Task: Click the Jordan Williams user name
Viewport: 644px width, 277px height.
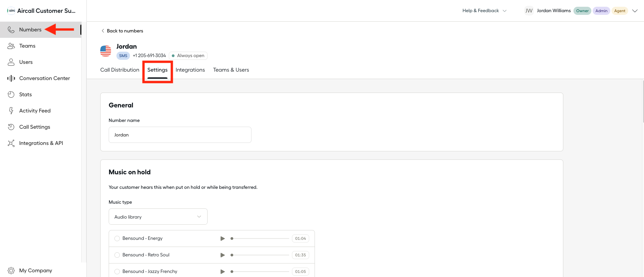Action: click(554, 11)
